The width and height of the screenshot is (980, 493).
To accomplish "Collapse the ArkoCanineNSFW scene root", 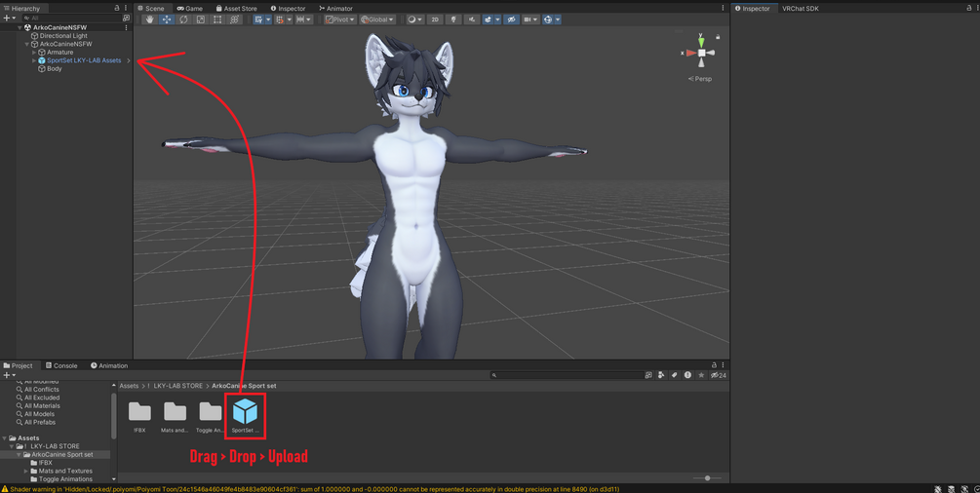I will click(20, 27).
